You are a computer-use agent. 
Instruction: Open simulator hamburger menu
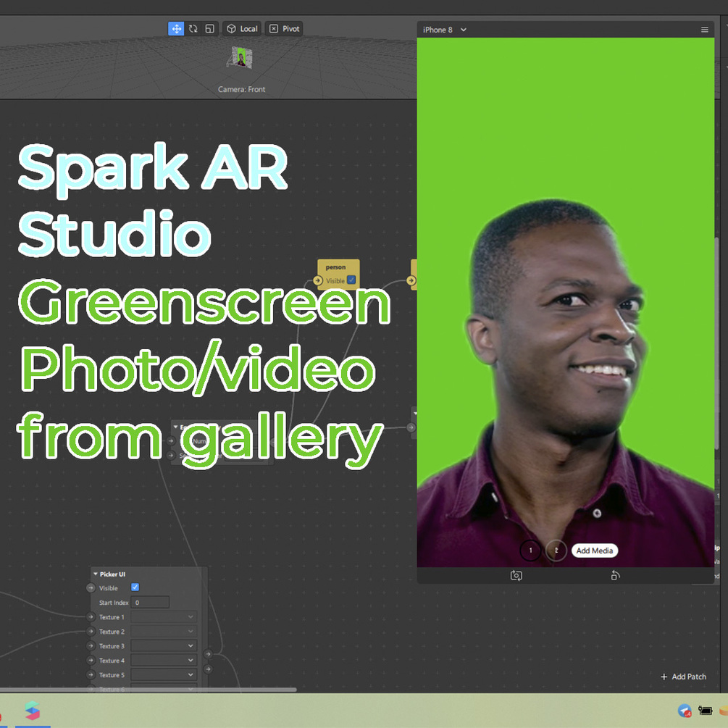click(704, 30)
